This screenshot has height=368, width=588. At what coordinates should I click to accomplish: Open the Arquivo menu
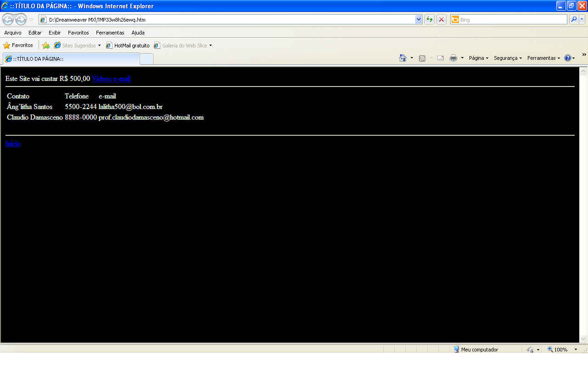pos(13,33)
